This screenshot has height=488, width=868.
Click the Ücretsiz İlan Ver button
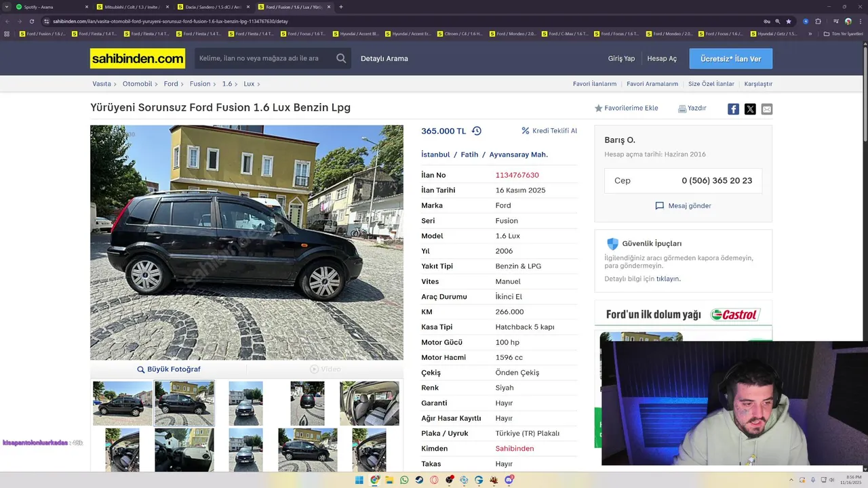731,59
